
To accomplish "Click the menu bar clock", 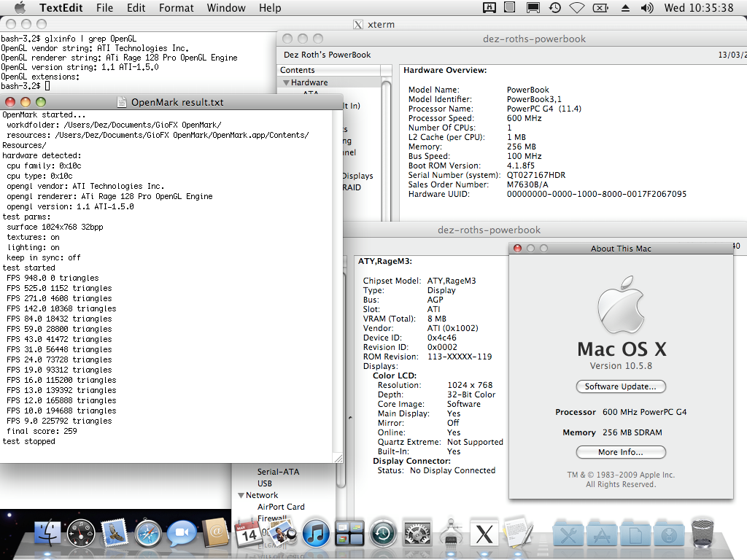I will tap(699, 7).
